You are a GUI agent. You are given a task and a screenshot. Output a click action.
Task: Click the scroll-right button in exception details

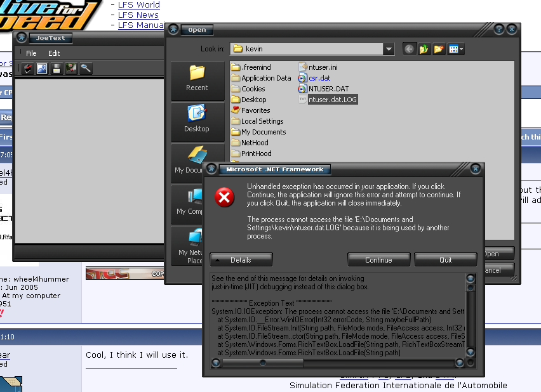459,363
